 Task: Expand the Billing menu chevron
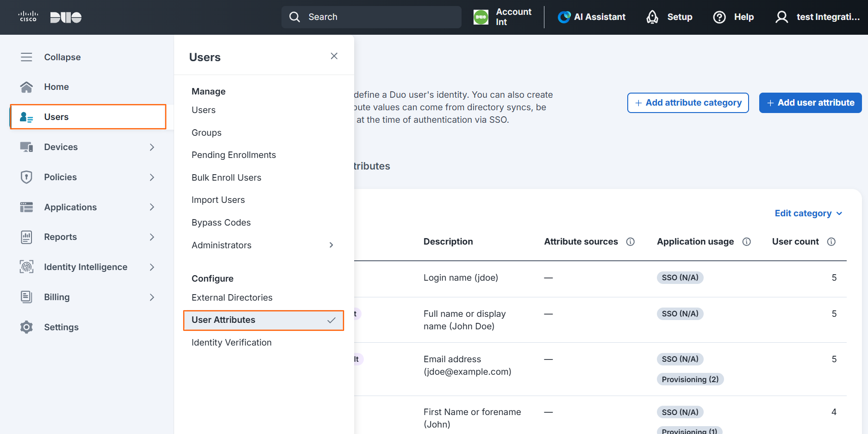152,297
